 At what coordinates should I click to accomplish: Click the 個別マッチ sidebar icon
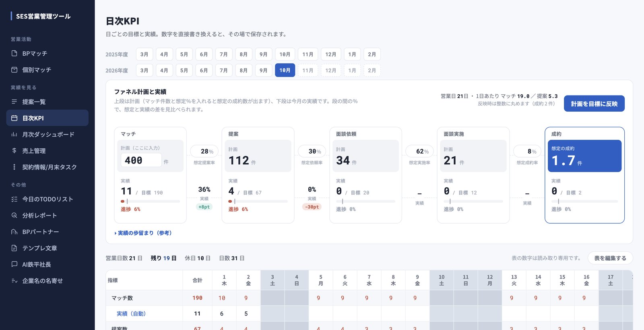coord(14,70)
